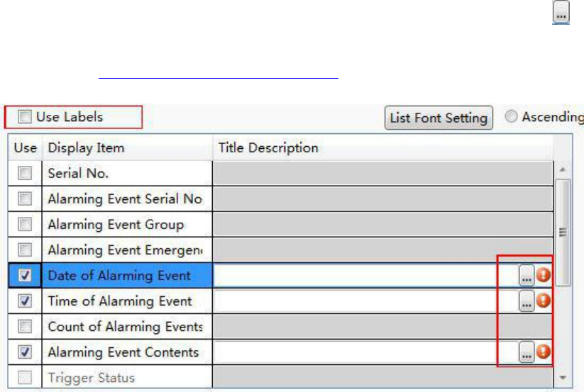Click the ellipsis button for Date of Alarming Event
The width and height of the screenshot is (584, 392).
click(x=526, y=276)
